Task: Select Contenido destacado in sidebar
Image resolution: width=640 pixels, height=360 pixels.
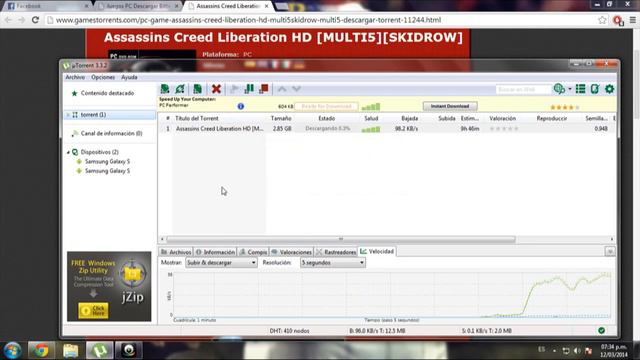Action: coord(107,93)
